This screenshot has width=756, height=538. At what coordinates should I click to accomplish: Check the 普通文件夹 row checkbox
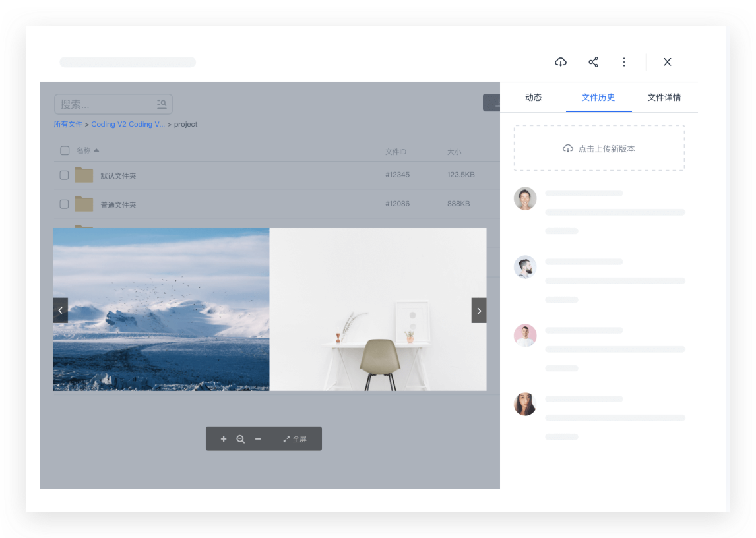click(x=64, y=204)
